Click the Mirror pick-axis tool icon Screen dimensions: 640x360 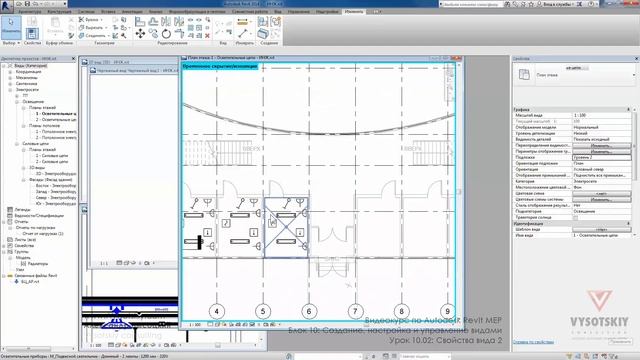(166, 21)
